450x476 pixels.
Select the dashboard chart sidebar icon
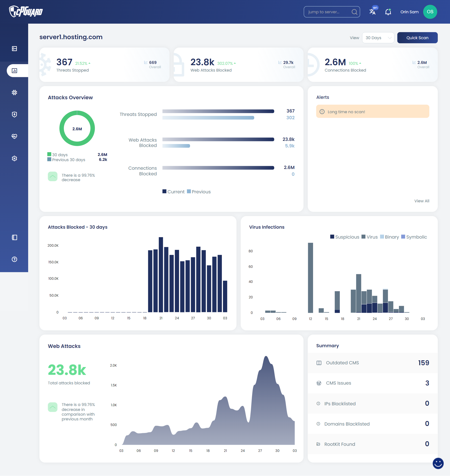point(14,71)
